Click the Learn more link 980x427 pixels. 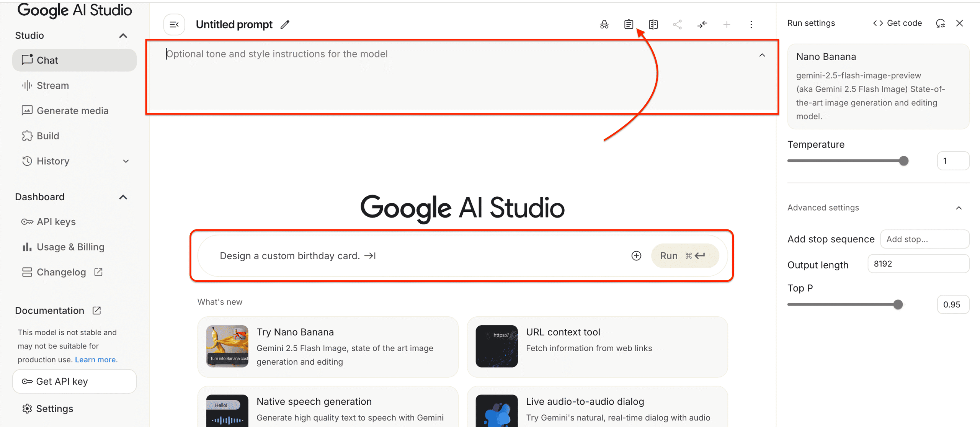click(x=95, y=360)
